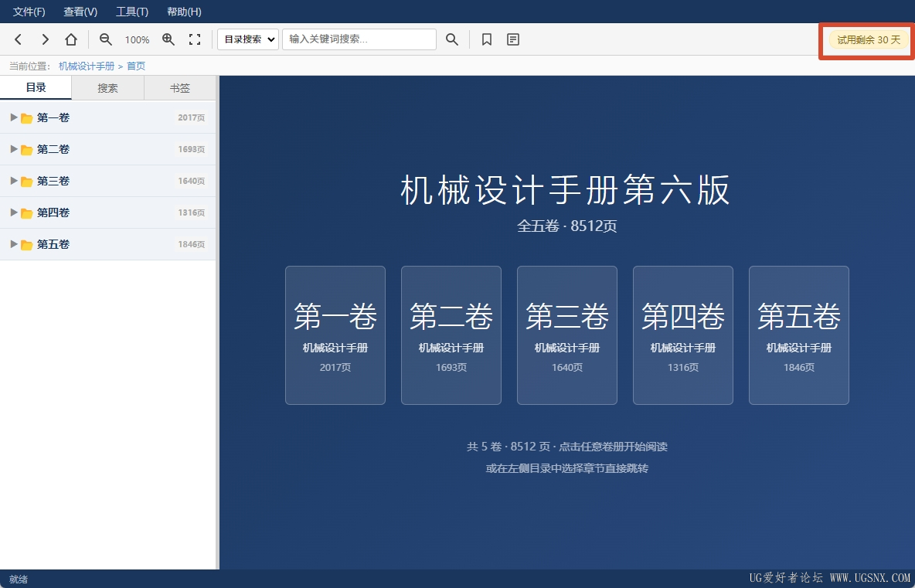Open the notes list icon in toolbar
Screen dimensions: 915x588
(513, 39)
